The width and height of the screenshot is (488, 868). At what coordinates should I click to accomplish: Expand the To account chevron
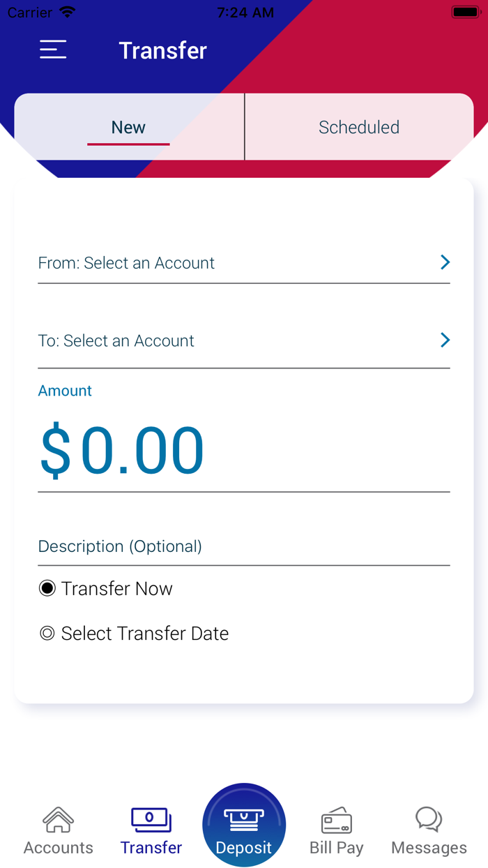pyautogui.click(x=445, y=340)
